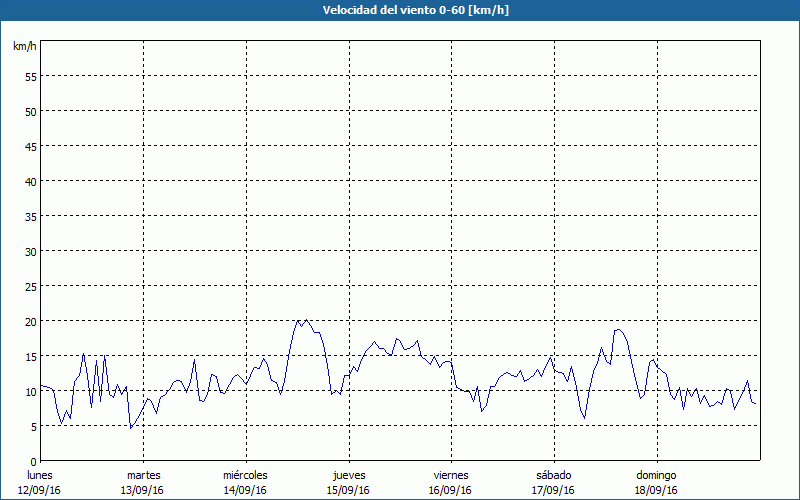Screen dimensions: 800x500
Task: Click the km/h unit label on the axis
Action: click(25, 47)
